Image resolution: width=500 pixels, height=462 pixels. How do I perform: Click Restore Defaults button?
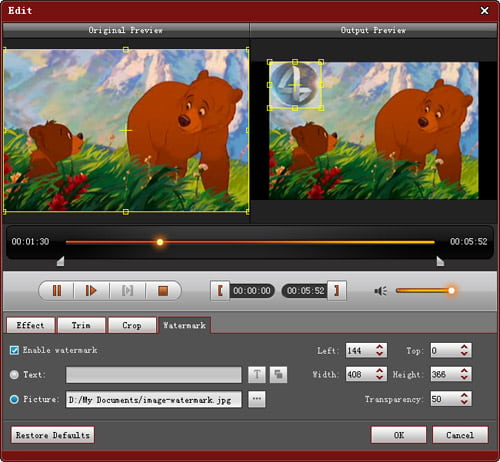coord(53,435)
